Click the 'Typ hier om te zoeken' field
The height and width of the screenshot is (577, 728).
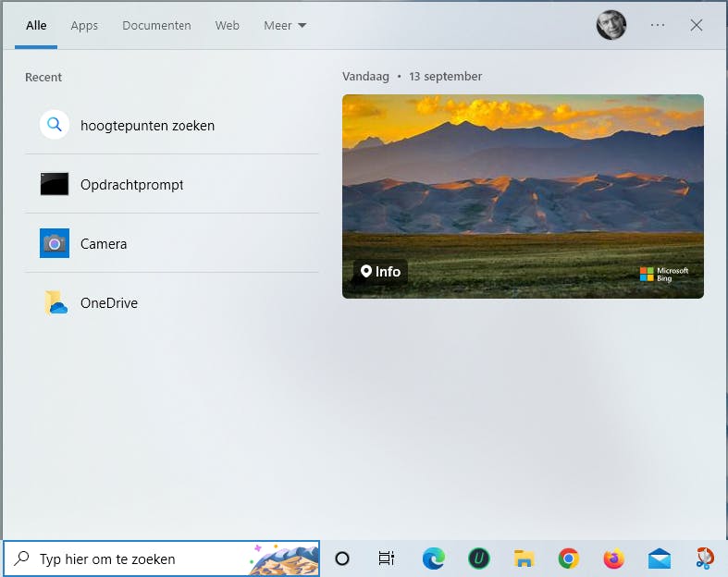162,559
